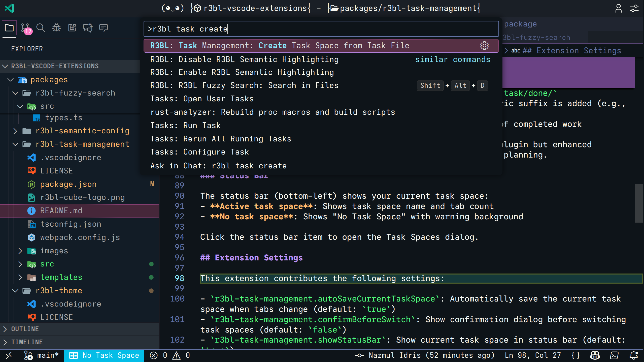644x362 pixels.
Task: Open the Accounts icon in activity bar
Action: (x=619, y=8)
